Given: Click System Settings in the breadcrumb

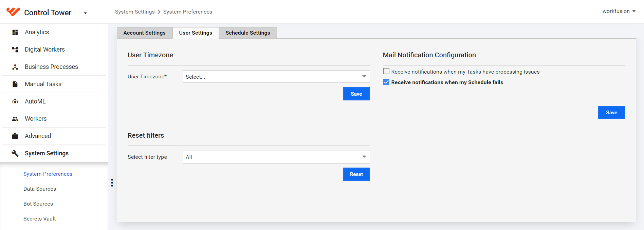Looking at the screenshot, I should click(135, 12).
